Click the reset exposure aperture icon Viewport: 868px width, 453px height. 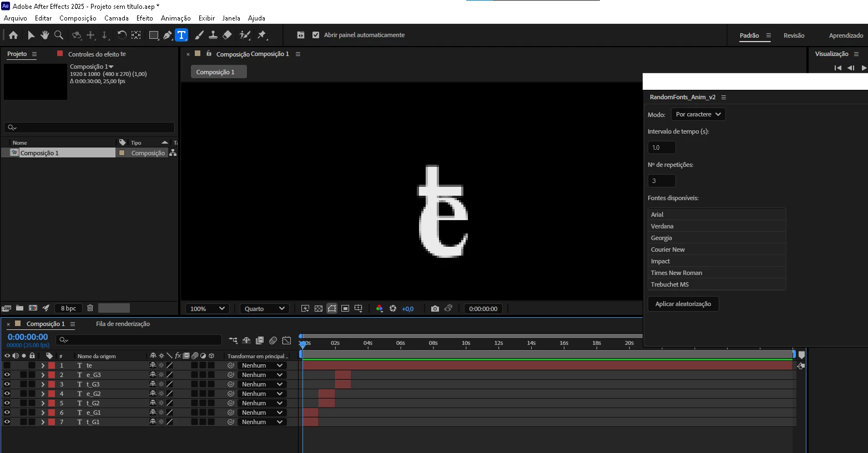point(393,309)
